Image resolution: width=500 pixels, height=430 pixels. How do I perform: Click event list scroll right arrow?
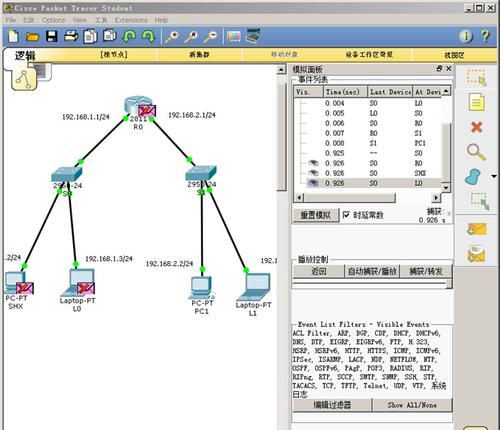[436, 198]
